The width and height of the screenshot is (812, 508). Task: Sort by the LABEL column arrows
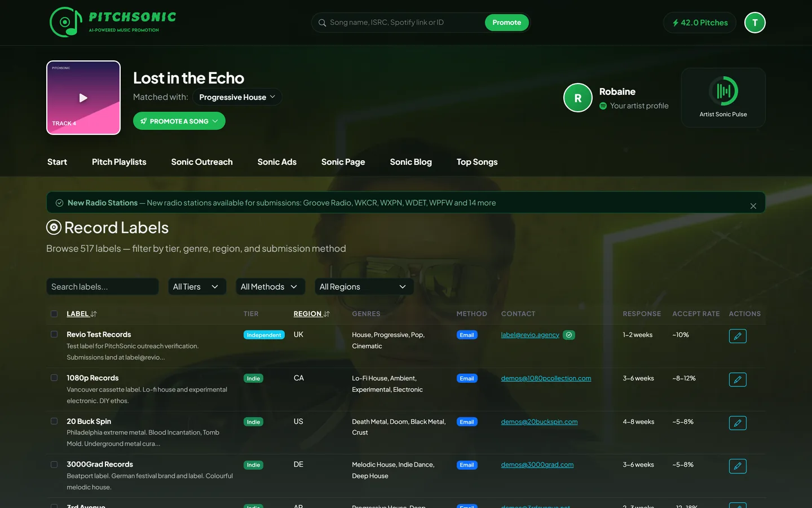pyautogui.click(x=94, y=314)
